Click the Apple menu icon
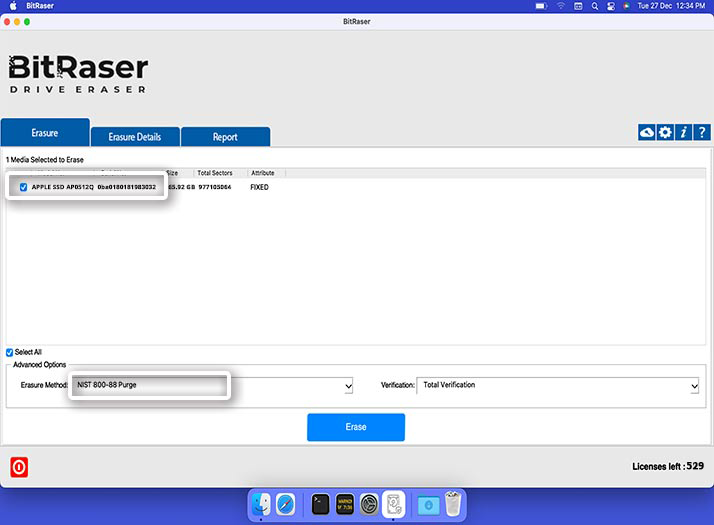This screenshot has width=714, height=525. pos(13,6)
